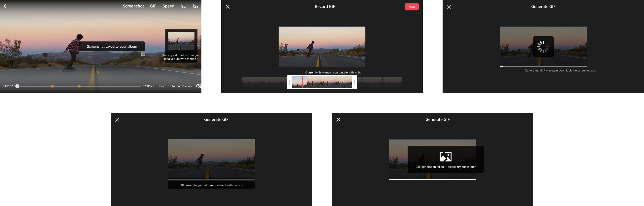Jump to the second orange timeline marker
644x206 pixels.
[79, 86]
